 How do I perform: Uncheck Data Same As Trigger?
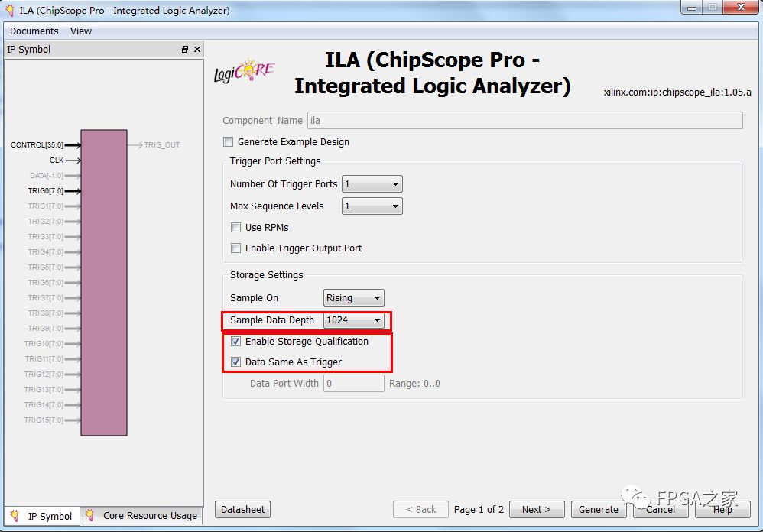(236, 362)
